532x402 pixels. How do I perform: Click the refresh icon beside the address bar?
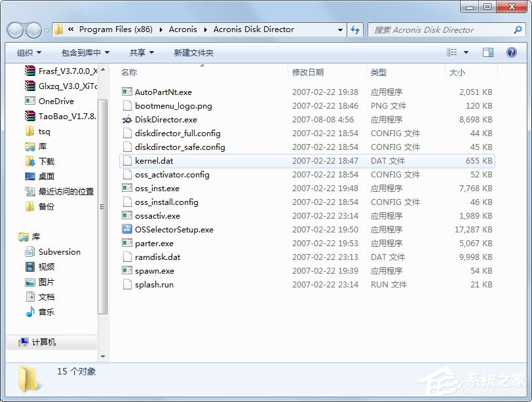click(x=354, y=29)
